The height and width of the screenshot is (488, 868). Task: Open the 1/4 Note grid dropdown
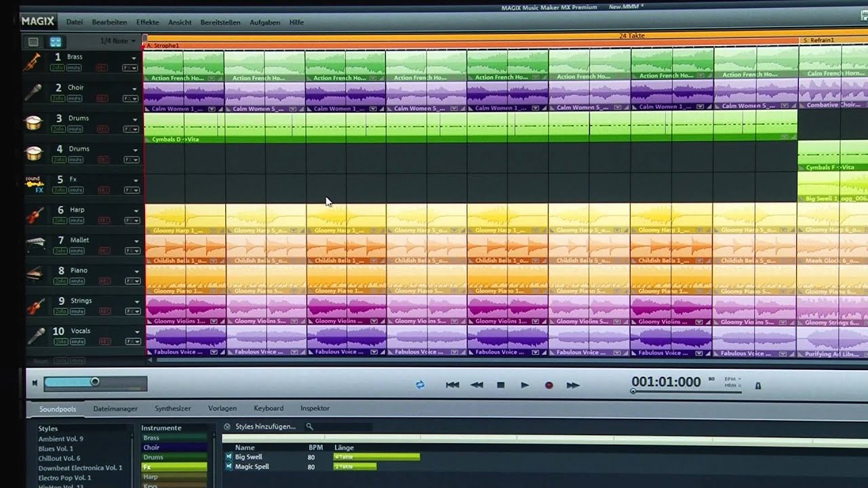coord(117,41)
